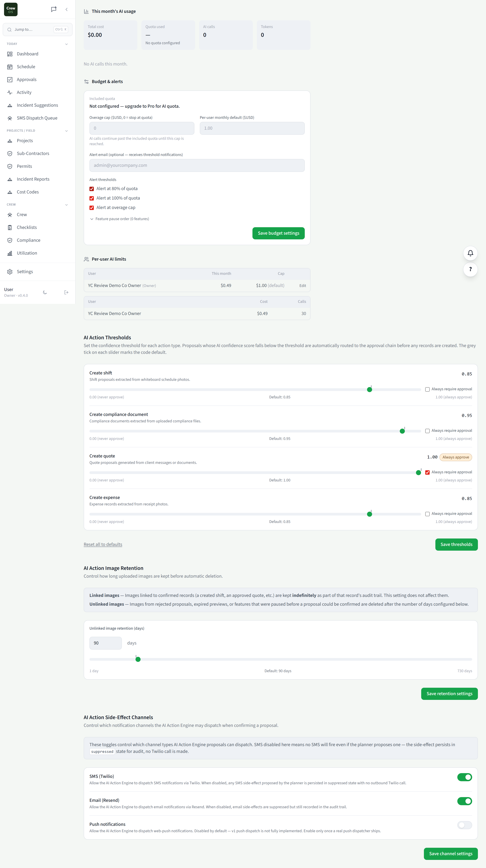Collapse the CREW sidebar section

tap(66, 205)
